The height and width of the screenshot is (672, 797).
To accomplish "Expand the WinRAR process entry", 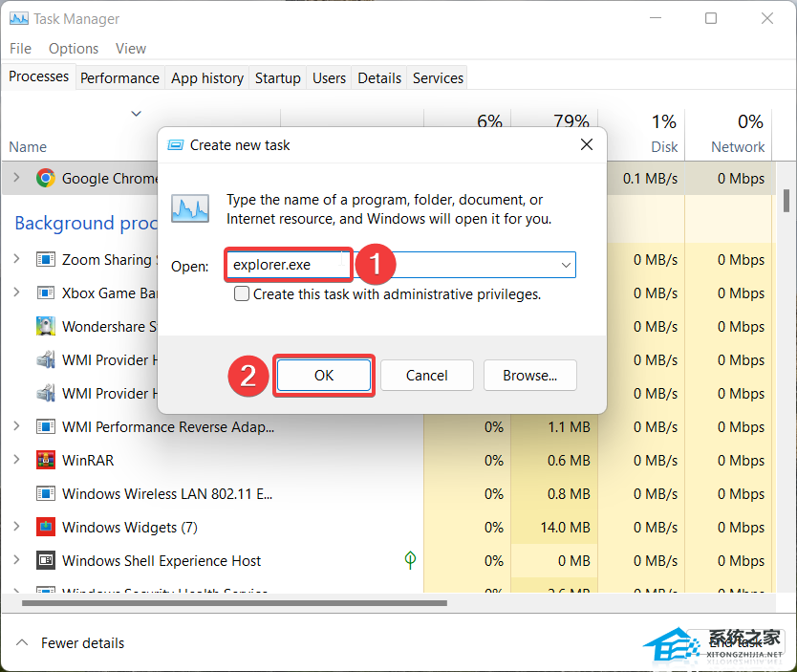I will point(16,460).
